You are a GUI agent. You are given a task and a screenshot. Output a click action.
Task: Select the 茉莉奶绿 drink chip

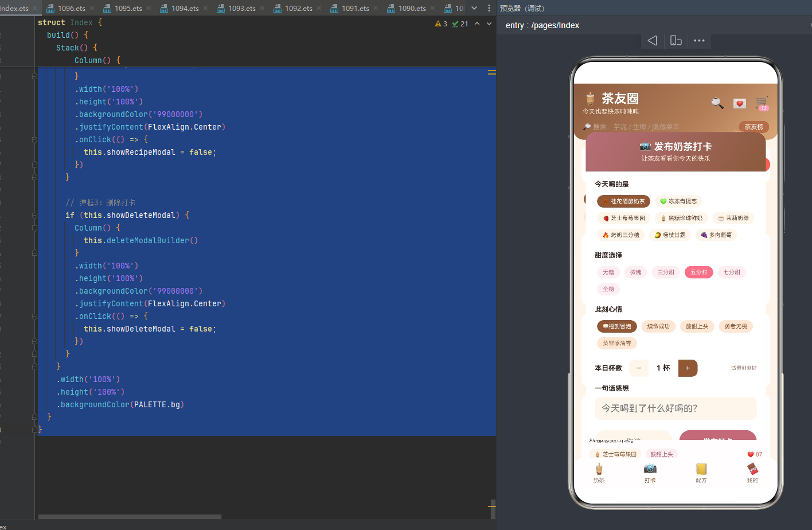(733, 218)
